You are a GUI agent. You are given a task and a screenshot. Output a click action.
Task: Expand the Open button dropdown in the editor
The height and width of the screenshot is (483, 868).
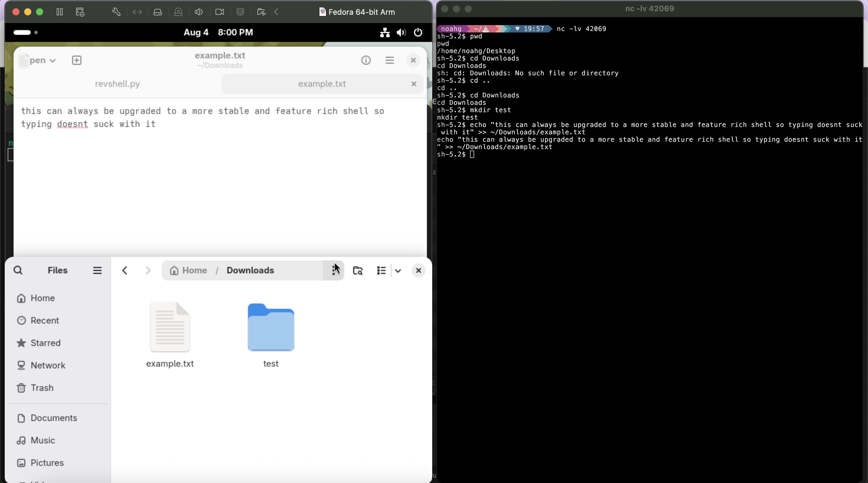(53, 60)
